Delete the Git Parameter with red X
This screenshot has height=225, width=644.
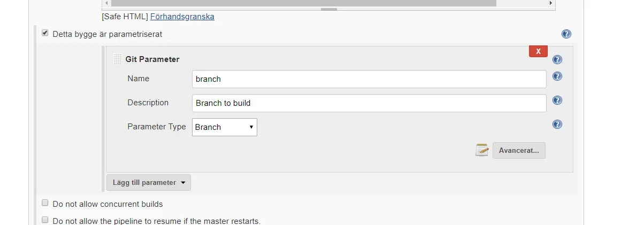[x=538, y=51]
